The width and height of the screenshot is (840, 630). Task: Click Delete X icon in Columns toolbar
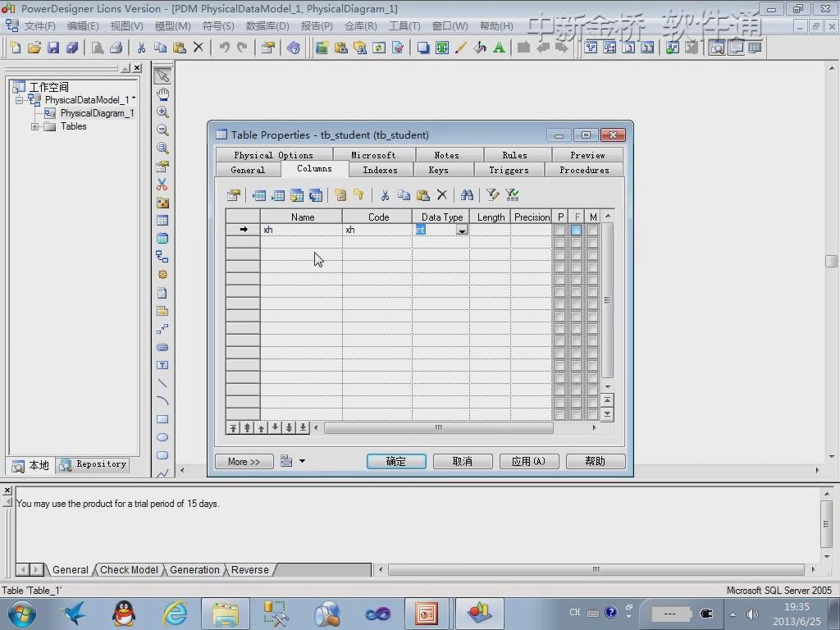pyautogui.click(x=441, y=195)
